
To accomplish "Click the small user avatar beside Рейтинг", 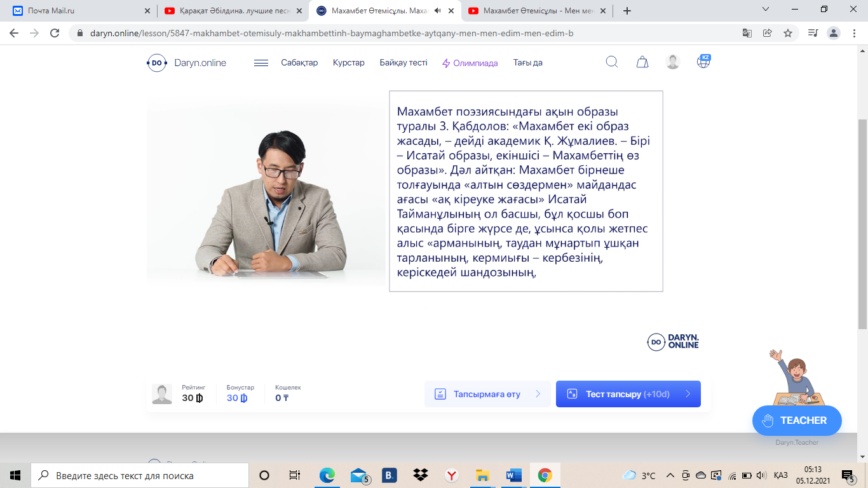I will 162,394.
